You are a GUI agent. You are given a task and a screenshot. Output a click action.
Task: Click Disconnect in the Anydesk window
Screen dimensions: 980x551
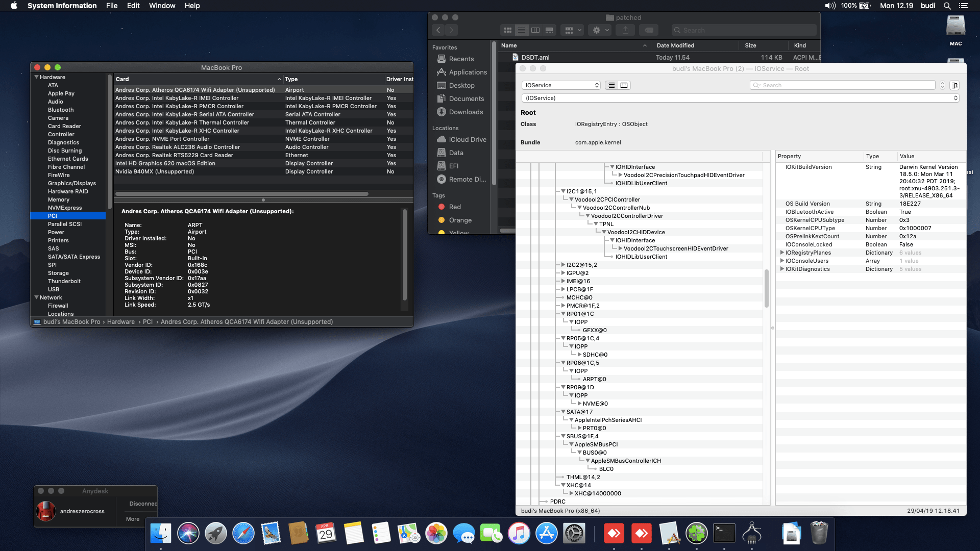pos(142,504)
